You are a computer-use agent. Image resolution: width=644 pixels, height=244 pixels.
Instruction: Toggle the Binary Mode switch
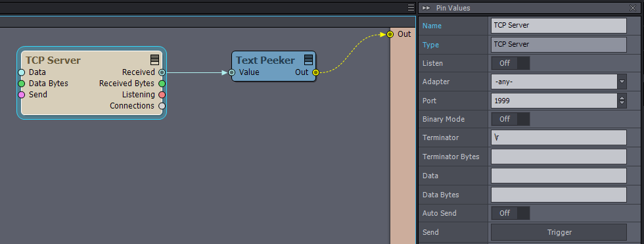[x=511, y=119]
